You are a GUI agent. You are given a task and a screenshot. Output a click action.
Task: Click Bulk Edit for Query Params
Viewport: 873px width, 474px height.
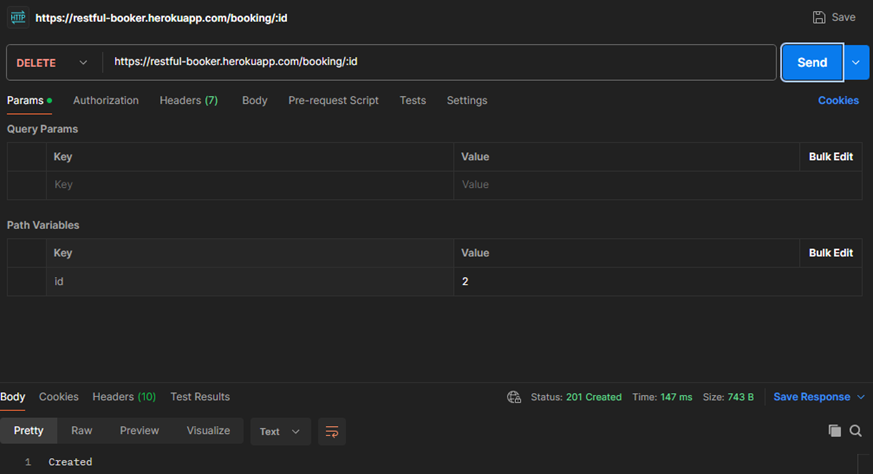point(830,157)
